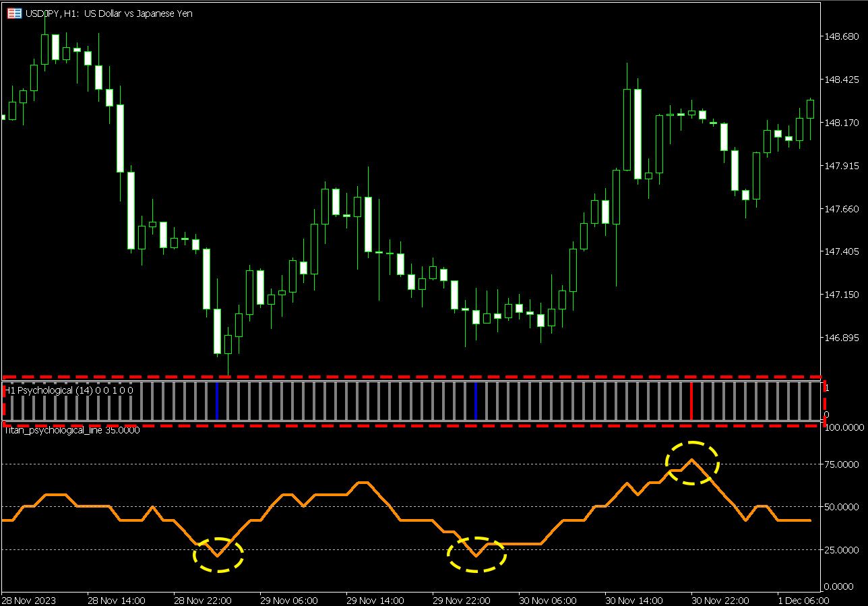Select the USDJPY, H1 chart title text
Image resolution: width=868 pixels, height=606 pixels.
pyautogui.click(x=108, y=13)
